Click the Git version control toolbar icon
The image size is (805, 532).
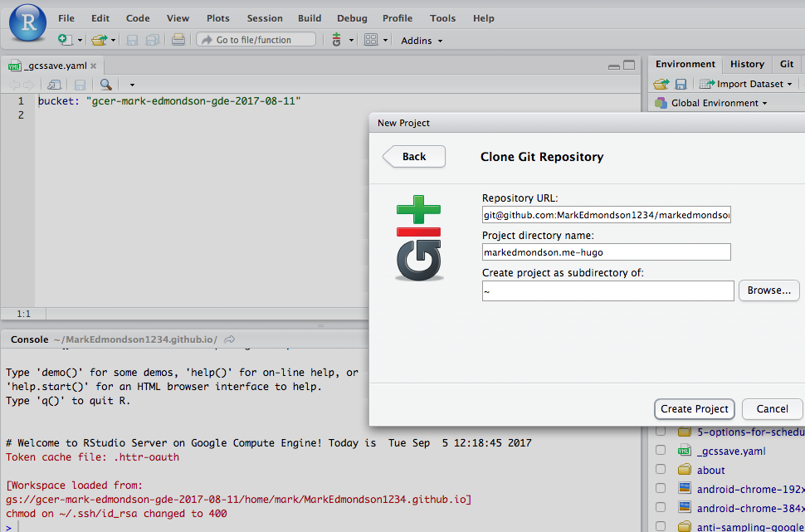pyautogui.click(x=337, y=40)
